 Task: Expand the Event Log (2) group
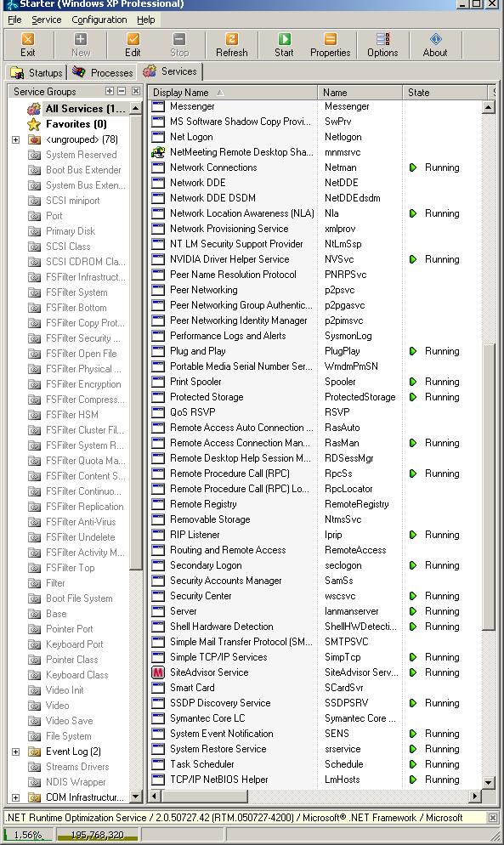pos(15,751)
